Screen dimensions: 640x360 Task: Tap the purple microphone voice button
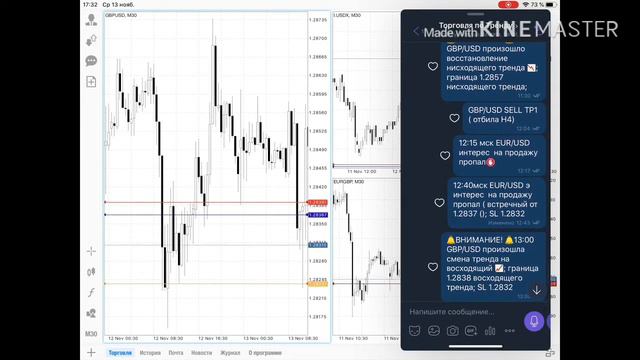pos(534,321)
